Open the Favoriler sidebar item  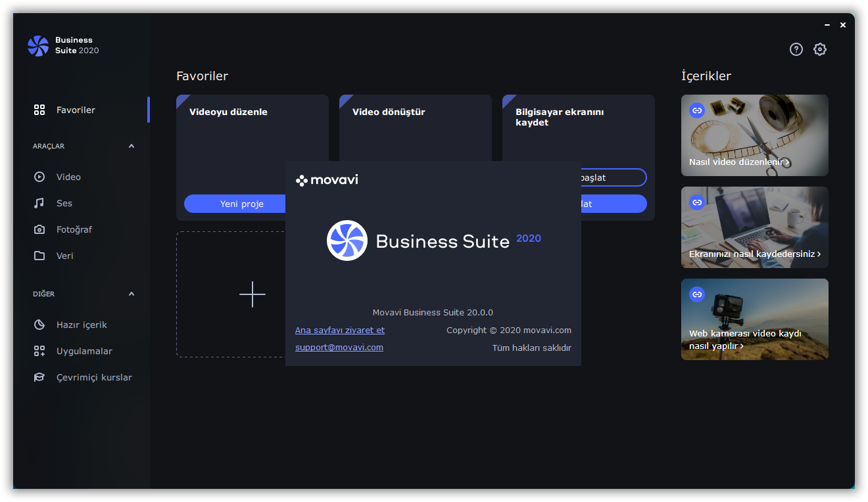coord(82,110)
